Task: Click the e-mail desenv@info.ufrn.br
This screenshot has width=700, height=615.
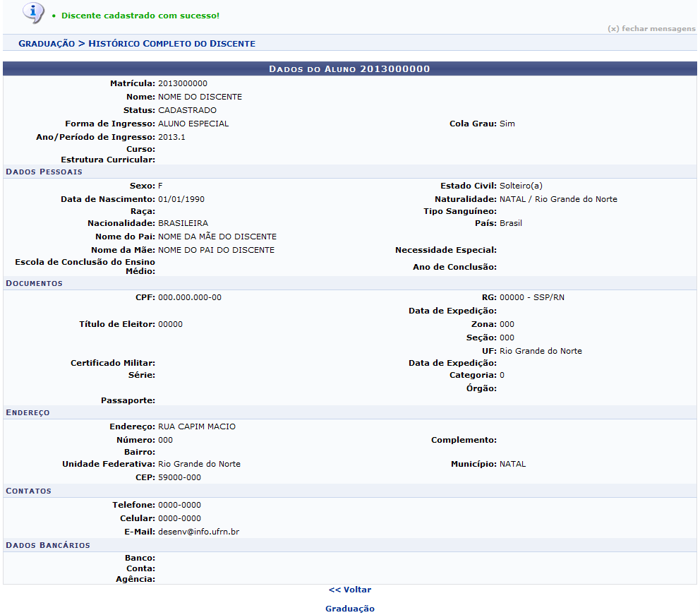Action: point(198,531)
